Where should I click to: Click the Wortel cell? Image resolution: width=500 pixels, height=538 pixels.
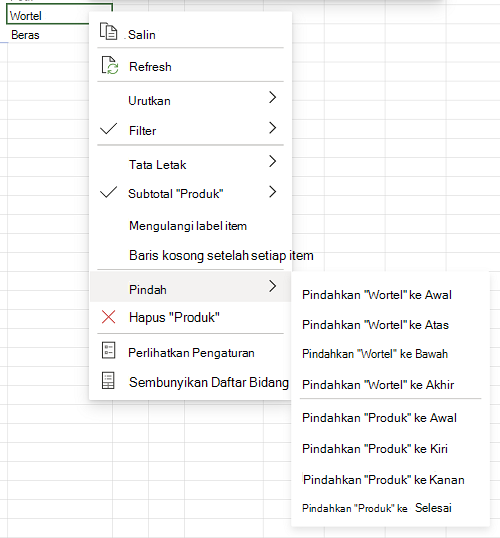pyautogui.click(x=48, y=15)
